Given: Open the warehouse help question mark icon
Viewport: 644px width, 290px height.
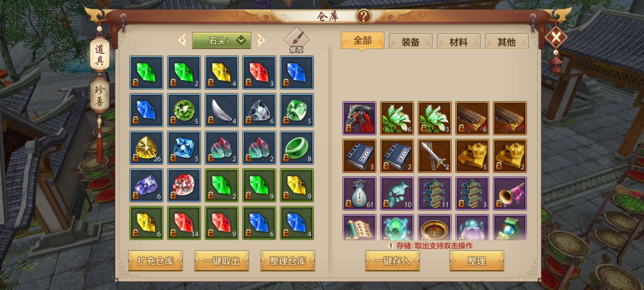Looking at the screenshot, I should pyautogui.click(x=363, y=16).
